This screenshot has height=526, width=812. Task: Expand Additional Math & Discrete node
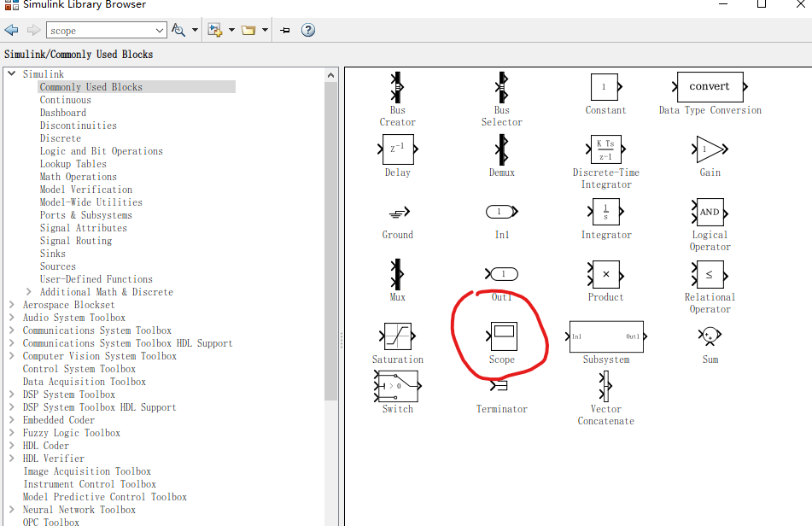(29, 292)
